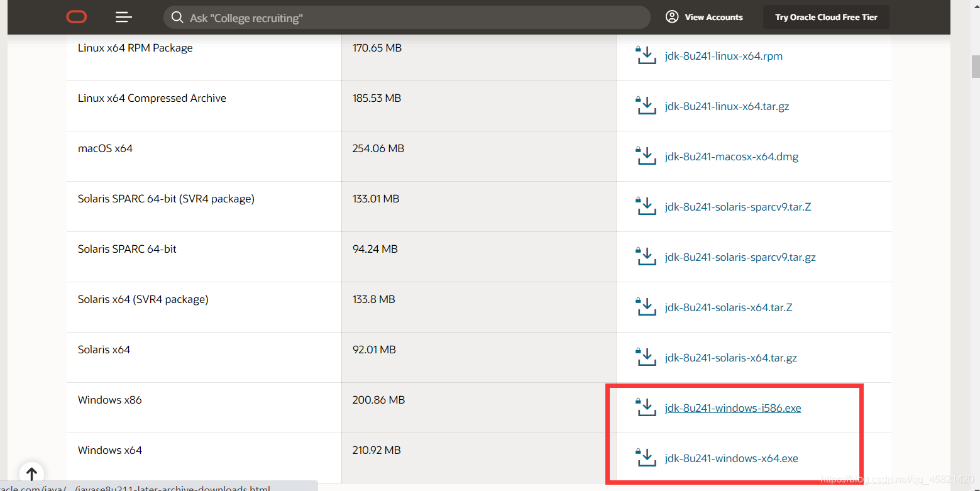Select Solaris SPARC 64-bit (SVR4 package) label
980x491 pixels.
pos(166,199)
